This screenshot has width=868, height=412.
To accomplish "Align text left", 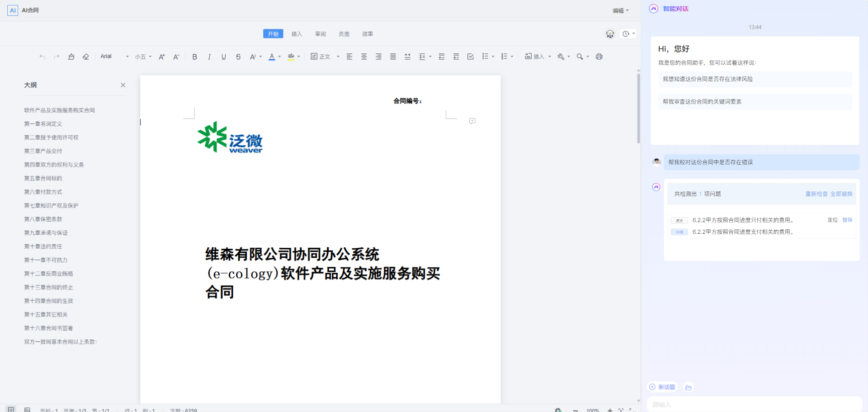I will click(349, 57).
